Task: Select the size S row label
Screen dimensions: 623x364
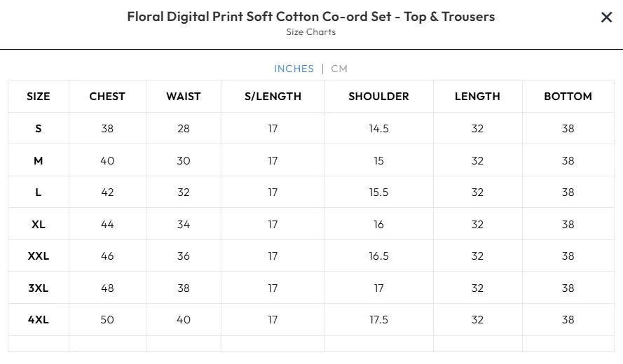Action: (39, 129)
